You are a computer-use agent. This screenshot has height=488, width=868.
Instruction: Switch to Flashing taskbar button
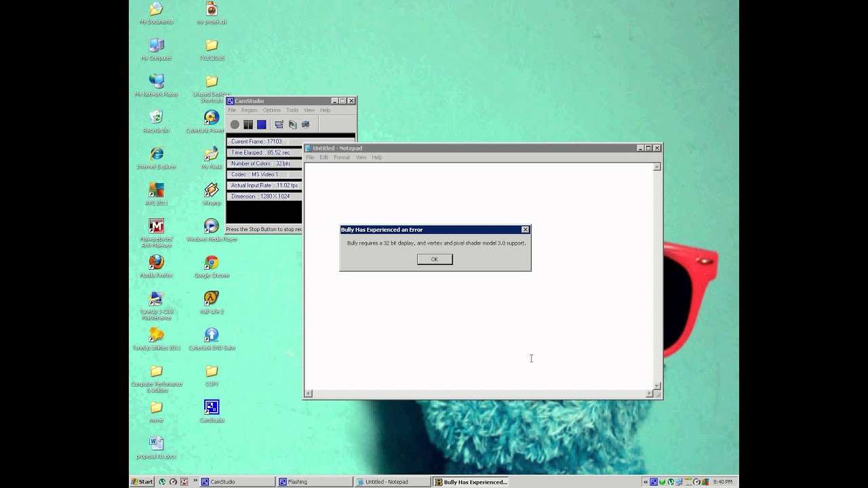tap(315, 482)
